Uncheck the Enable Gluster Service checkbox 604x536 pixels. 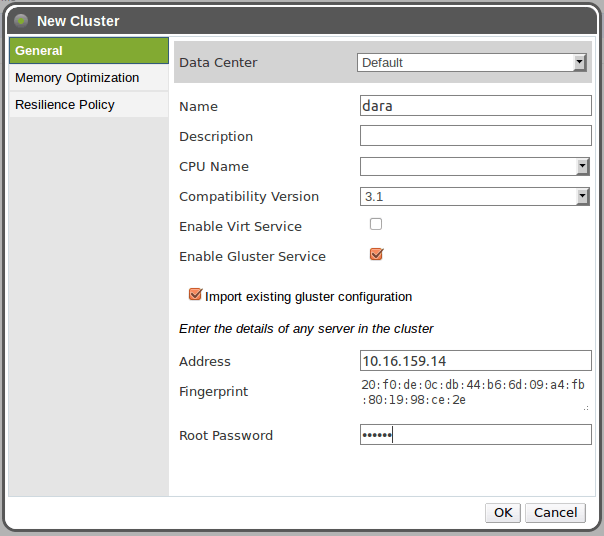(x=376, y=254)
